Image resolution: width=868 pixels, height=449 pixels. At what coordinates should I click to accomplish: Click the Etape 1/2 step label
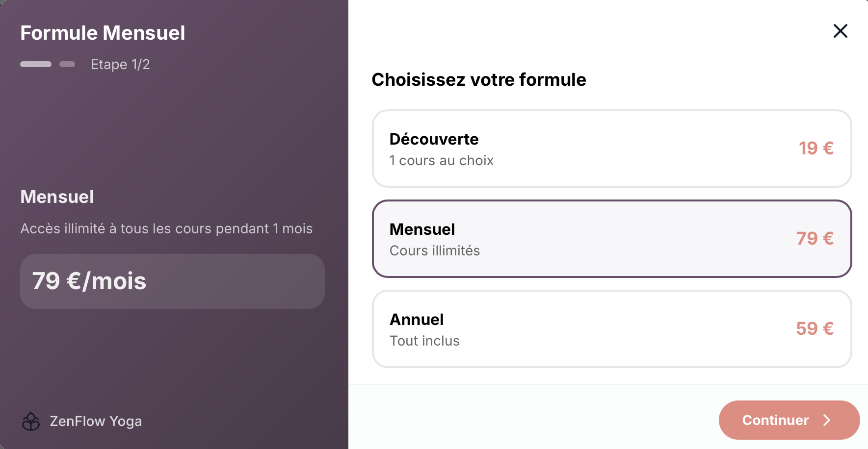[x=120, y=64]
